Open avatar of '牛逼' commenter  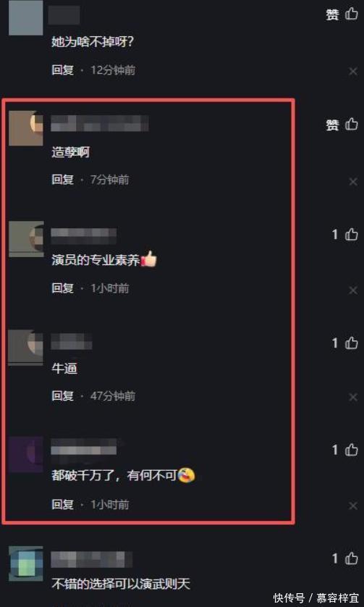click(x=26, y=347)
